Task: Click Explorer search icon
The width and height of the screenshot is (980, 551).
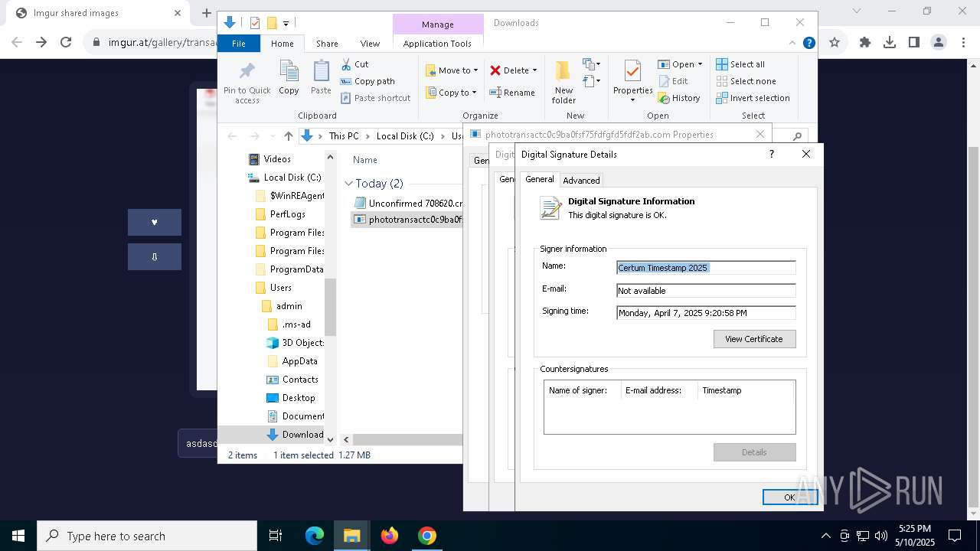Action: pyautogui.click(x=797, y=136)
